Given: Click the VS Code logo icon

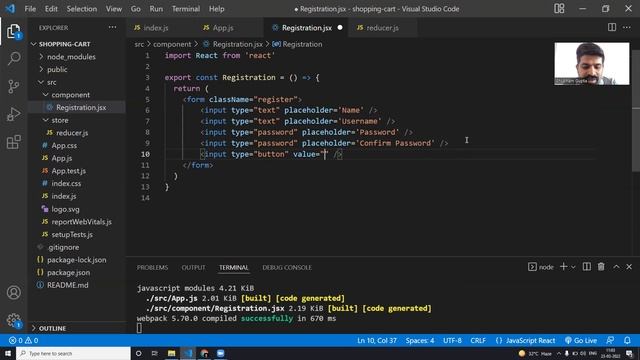Looking at the screenshot, I should click(x=10, y=9).
